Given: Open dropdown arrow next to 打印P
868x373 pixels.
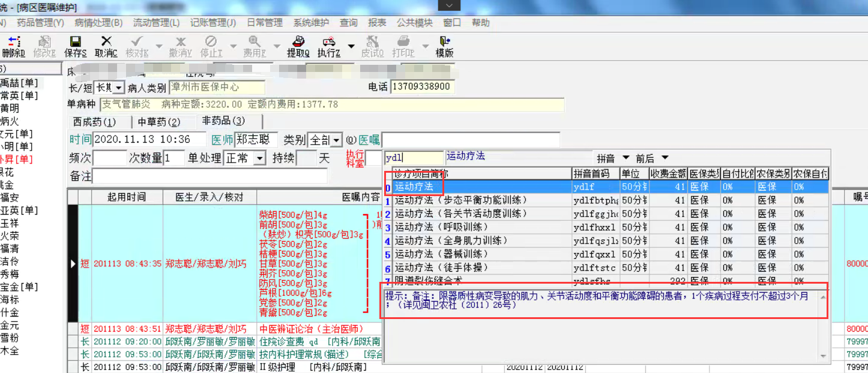Looking at the screenshot, I should tap(426, 46).
